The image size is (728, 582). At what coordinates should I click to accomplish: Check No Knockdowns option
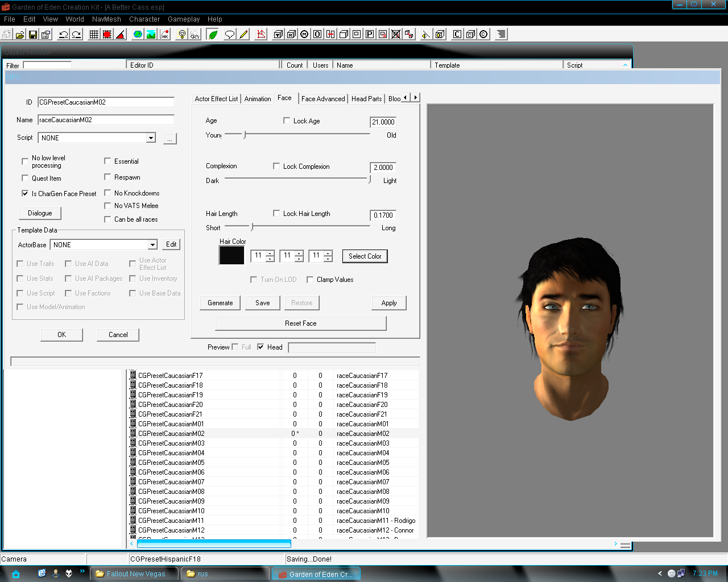click(107, 193)
